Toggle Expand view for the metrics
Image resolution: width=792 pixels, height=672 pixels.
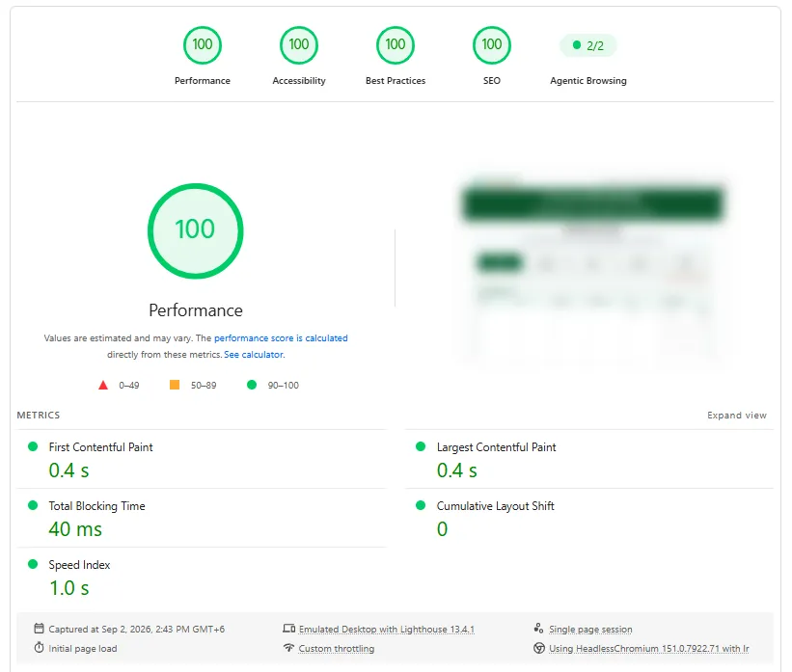tap(736, 415)
